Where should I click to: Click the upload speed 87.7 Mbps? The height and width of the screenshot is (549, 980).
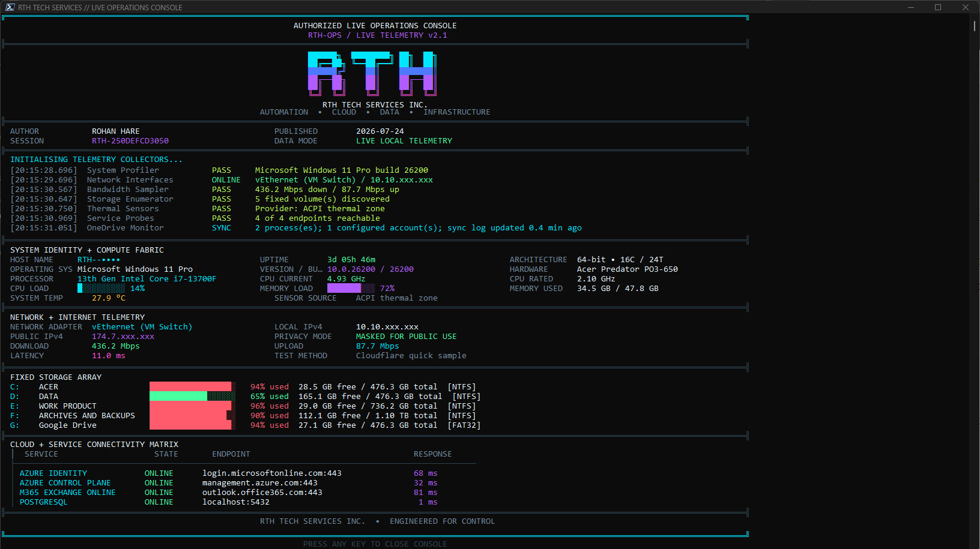pos(378,346)
